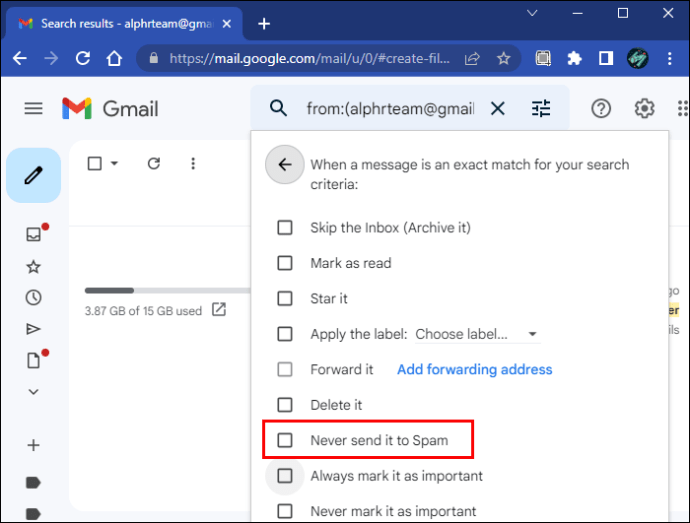Screen dimensions: 690x523
Task: Click Add forwarding address link
Action: tap(474, 369)
